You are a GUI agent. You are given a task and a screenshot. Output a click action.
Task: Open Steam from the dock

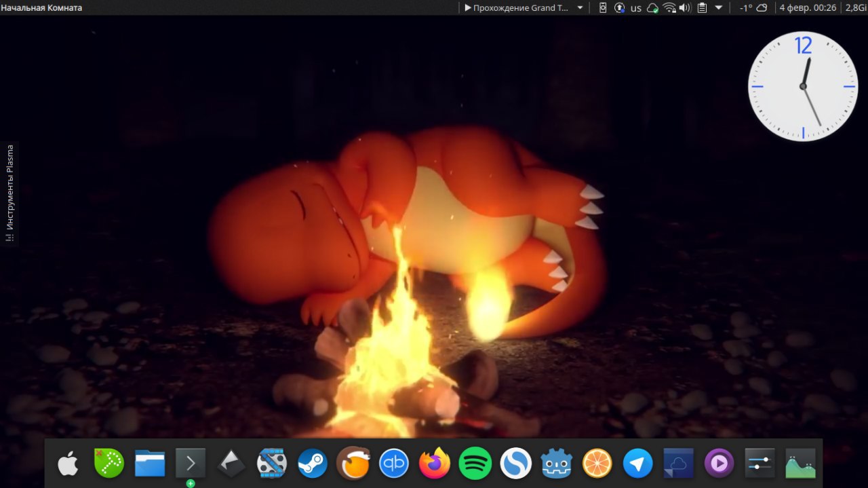(x=313, y=464)
